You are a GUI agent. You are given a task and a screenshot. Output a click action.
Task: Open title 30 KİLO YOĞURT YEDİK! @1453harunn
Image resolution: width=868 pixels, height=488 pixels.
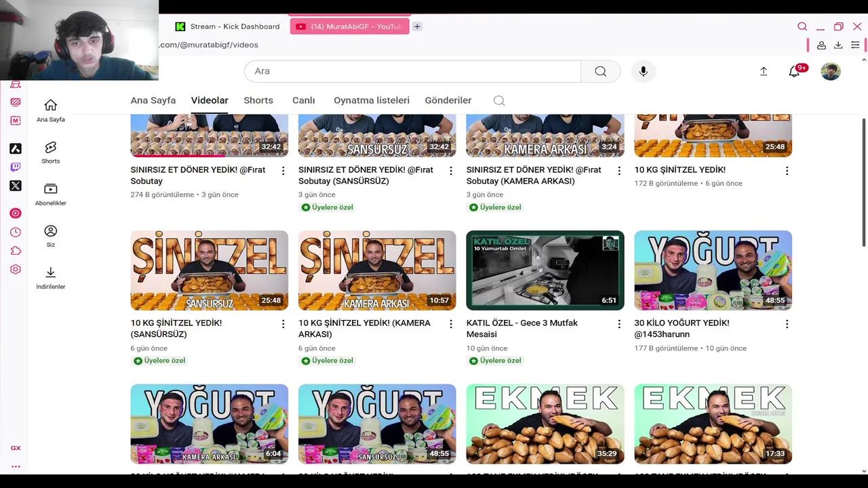(x=682, y=329)
